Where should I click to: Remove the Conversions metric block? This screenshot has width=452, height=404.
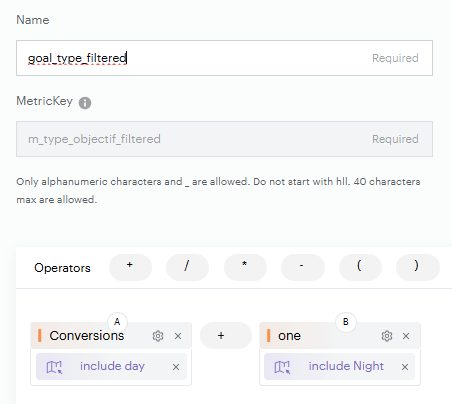[x=178, y=336]
